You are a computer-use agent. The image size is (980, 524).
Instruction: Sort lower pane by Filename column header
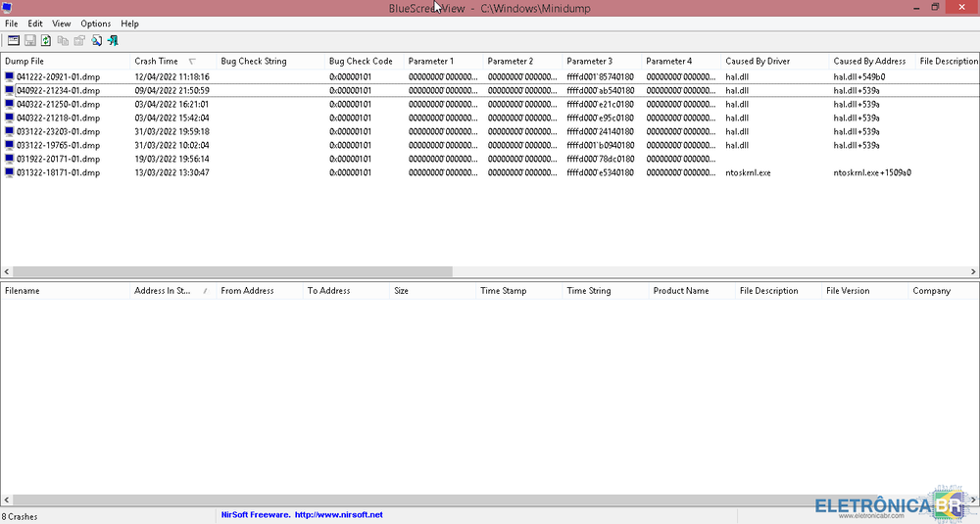tap(23, 291)
